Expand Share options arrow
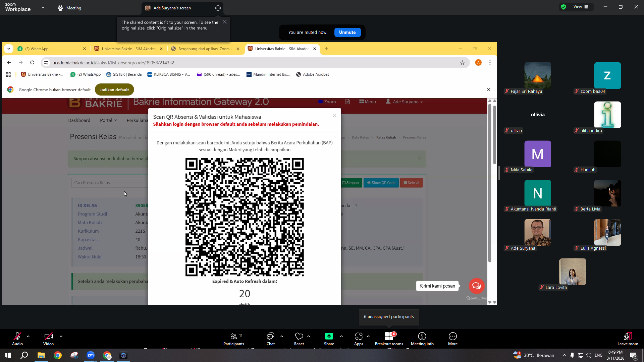Screen dimensions: 644x362 [341, 336]
